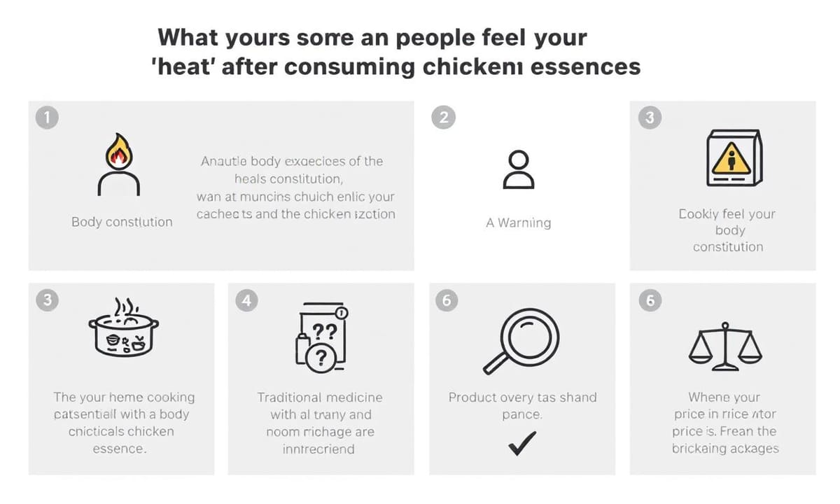Click number badge 4 on medicine card
The height and width of the screenshot is (504, 840).
pyautogui.click(x=246, y=300)
